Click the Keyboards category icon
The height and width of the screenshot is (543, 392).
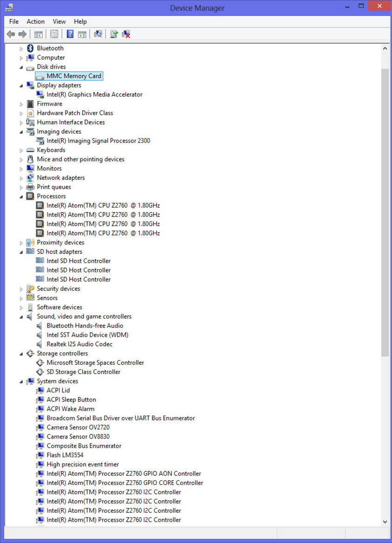pyautogui.click(x=31, y=150)
